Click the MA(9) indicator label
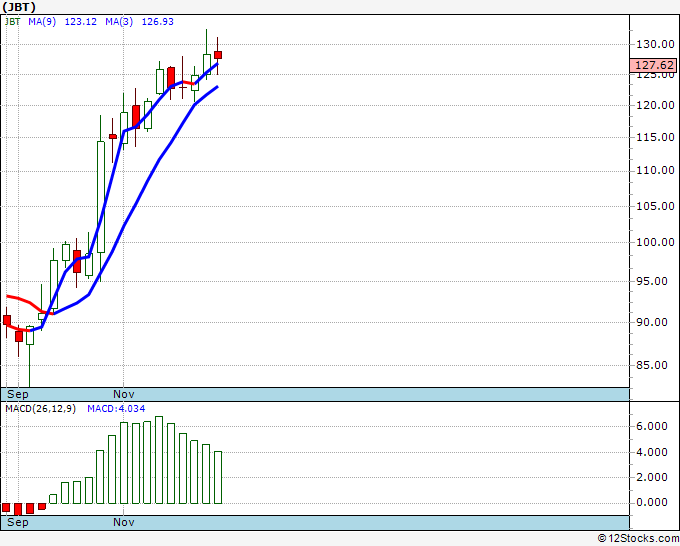 pyautogui.click(x=42, y=22)
